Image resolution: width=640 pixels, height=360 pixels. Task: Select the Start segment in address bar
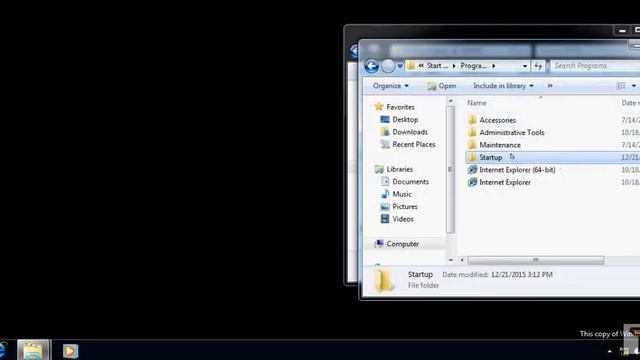tap(437, 66)
